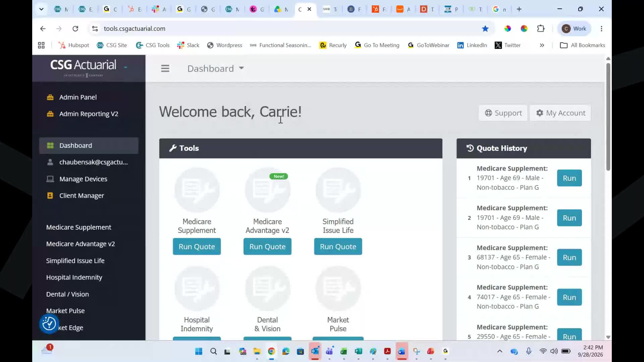The width and height of the screenshot is (644, 362).
Task: Open a new browser tab
Action: coord(519,9)
